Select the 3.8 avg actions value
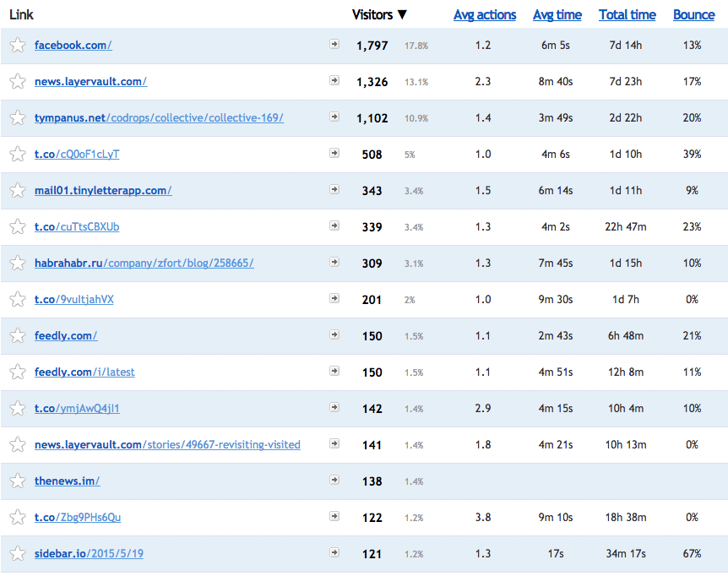728x576 pixels. point(483,517)
